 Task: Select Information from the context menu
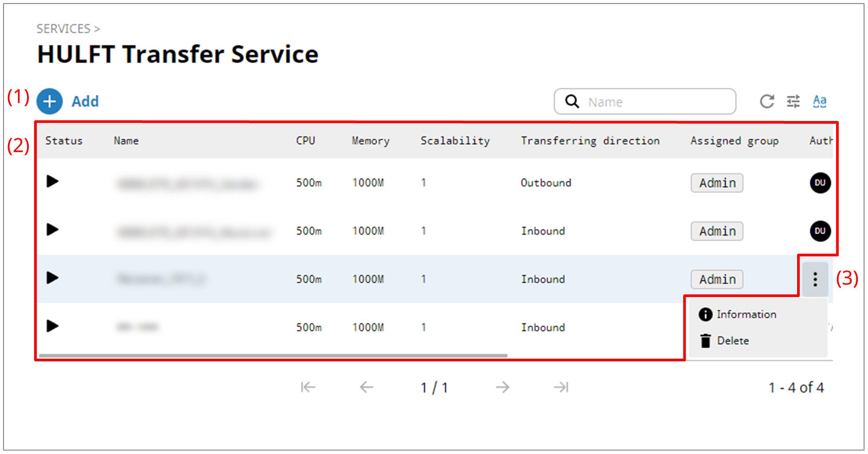pos(746,314)
